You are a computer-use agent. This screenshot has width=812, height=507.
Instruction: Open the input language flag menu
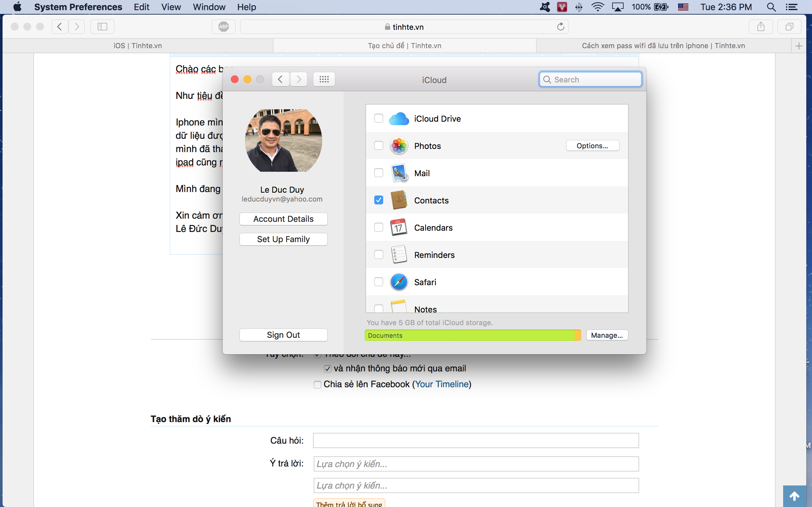click(x=683, y=7)
